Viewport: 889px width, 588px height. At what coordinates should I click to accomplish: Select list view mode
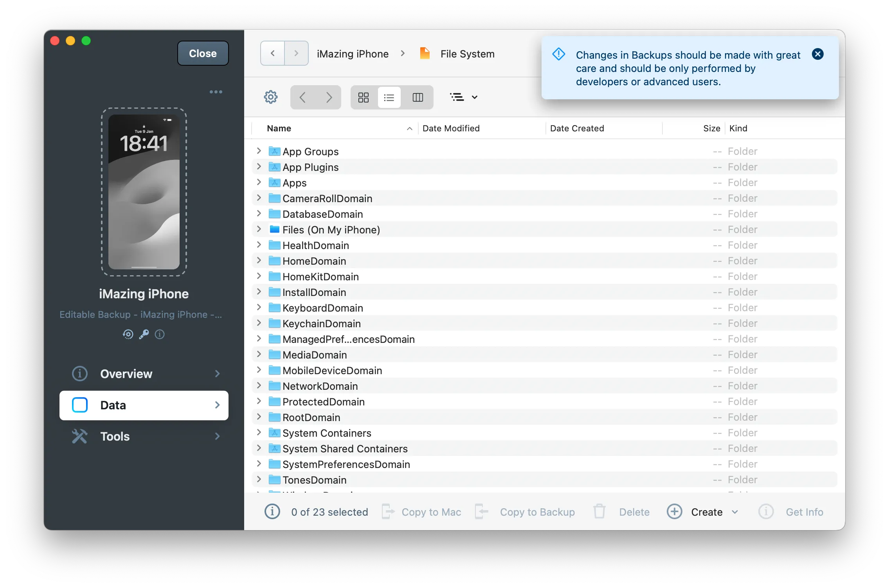click(x=389, y=97)
